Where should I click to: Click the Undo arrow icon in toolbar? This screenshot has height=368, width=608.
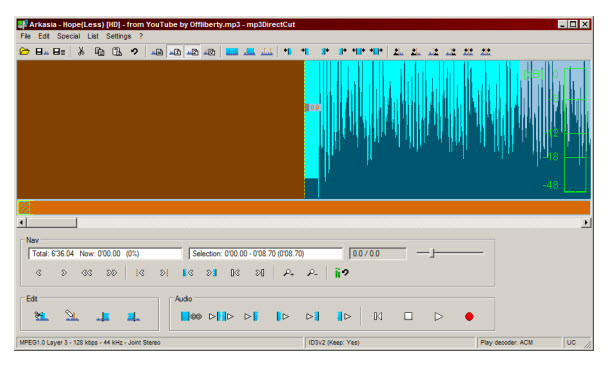click(x=134, y=52)
